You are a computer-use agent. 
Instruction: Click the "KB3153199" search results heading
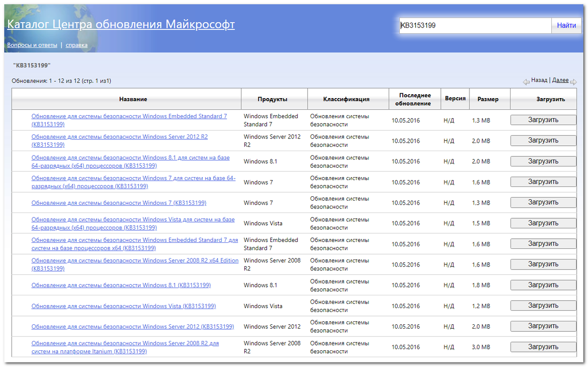(31, 65)
